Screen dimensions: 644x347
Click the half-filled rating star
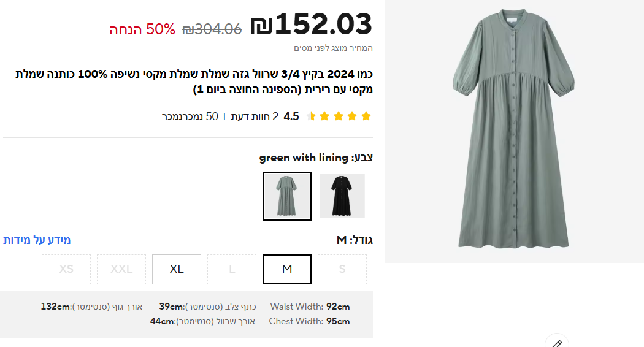tap(310, 116)
